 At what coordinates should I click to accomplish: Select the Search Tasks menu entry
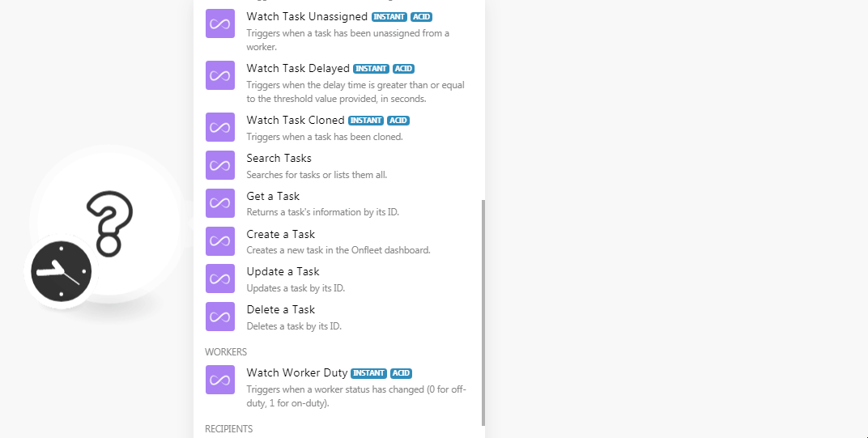(x=279, y=158)
